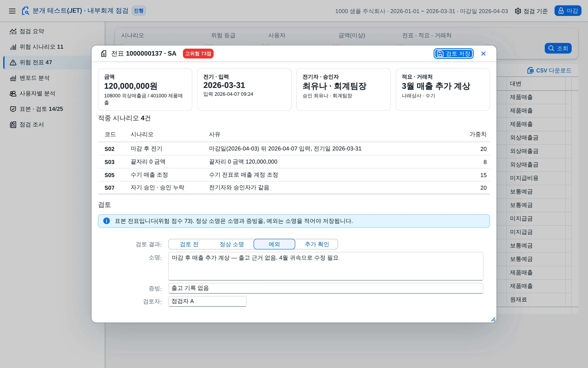Click the document icon beside 전표 1000000137

104,54
